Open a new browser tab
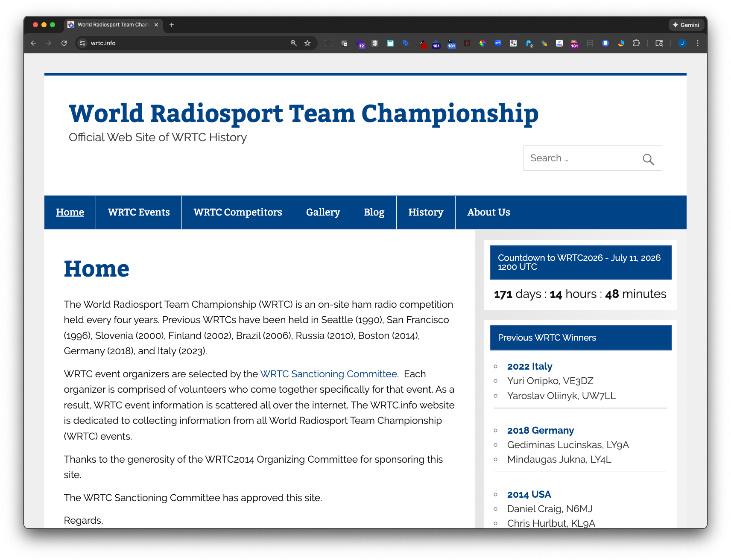Viewport: 731px width, 560px height. click(172, 25)
